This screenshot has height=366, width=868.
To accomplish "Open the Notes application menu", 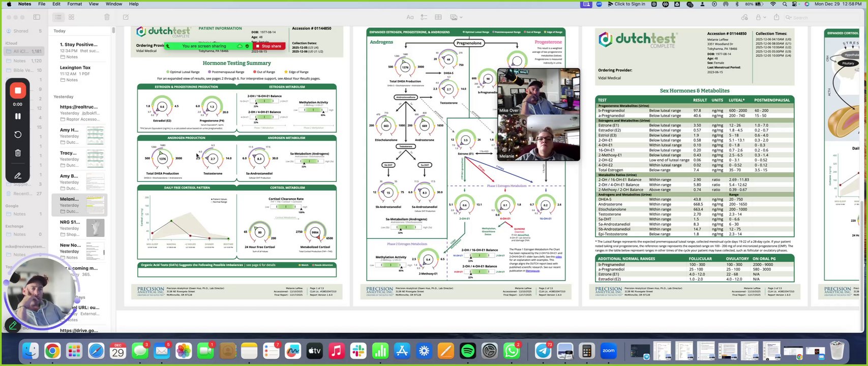I will click(x=24, y=4).
